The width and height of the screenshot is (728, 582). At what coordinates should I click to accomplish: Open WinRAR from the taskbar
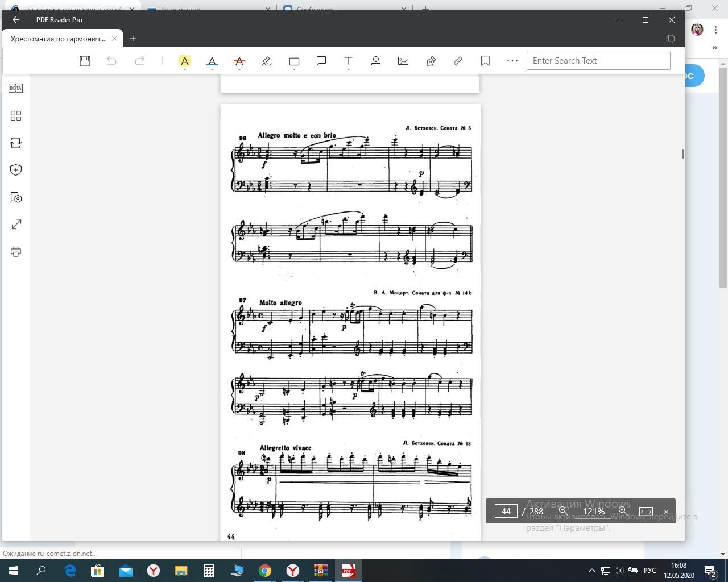321,571
